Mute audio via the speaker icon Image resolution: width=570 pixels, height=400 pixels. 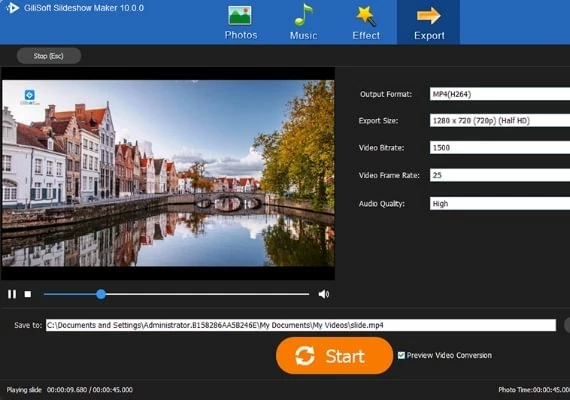pos(324,294)
